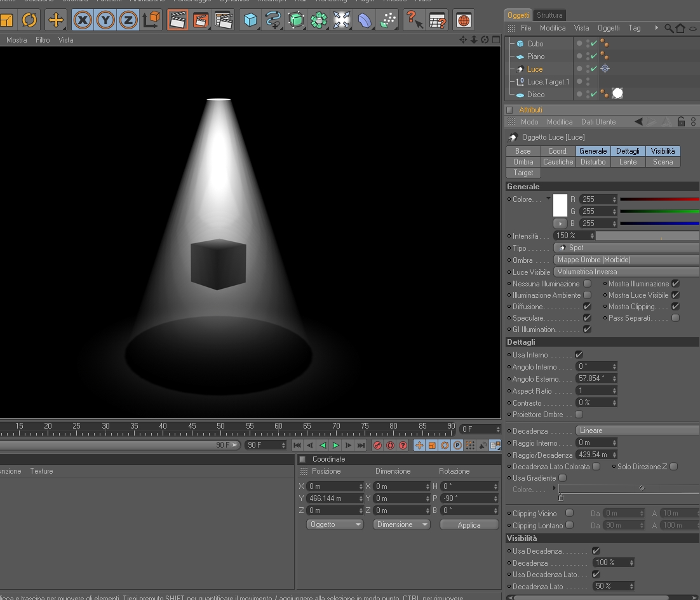This screenshot has height=600, width=700.
Task: Switch to the Struttura tab
Action: [x=549, y=15]
